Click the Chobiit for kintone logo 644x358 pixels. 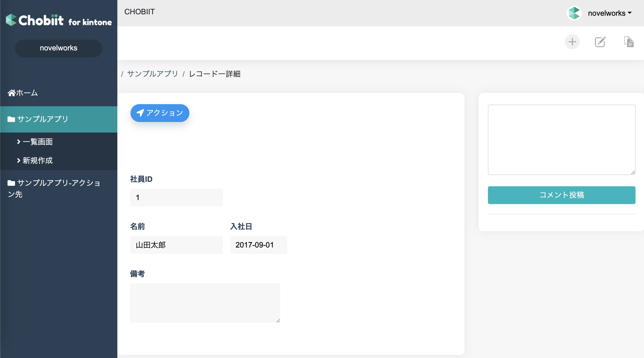[59, 20]
